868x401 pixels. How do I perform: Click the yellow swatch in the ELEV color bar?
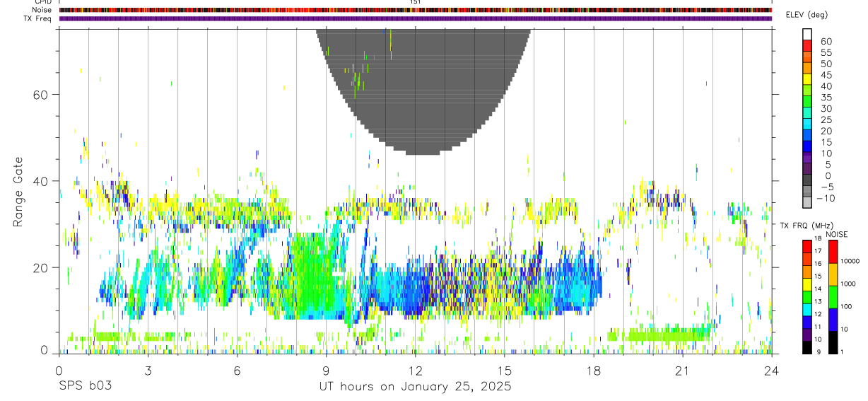(x=807, y=79)
